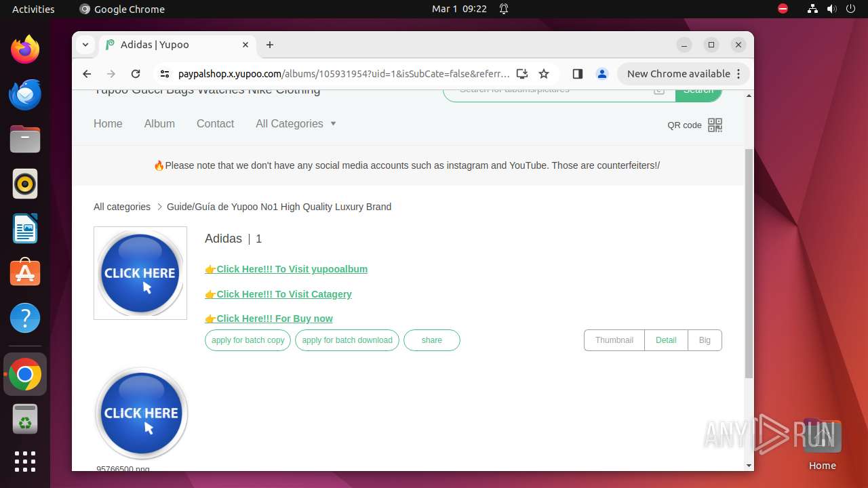Open the Files manager in dock
This screenshot has height=488, width=868.
tap(25, 139)
